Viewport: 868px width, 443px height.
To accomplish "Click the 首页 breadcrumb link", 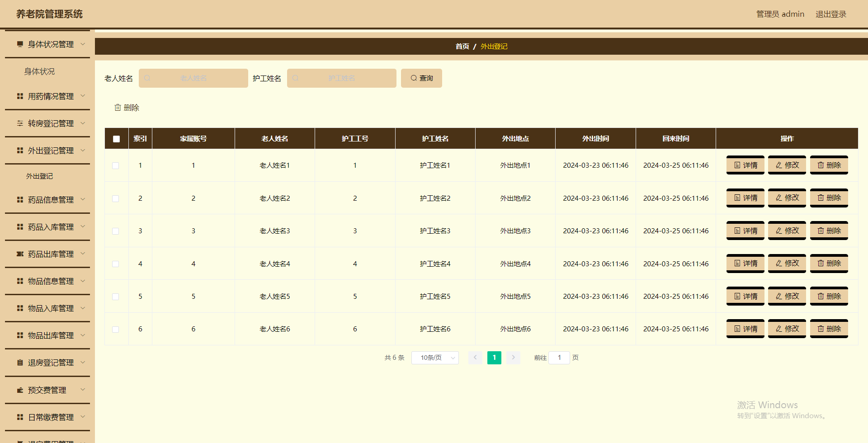I will (462, 46).
